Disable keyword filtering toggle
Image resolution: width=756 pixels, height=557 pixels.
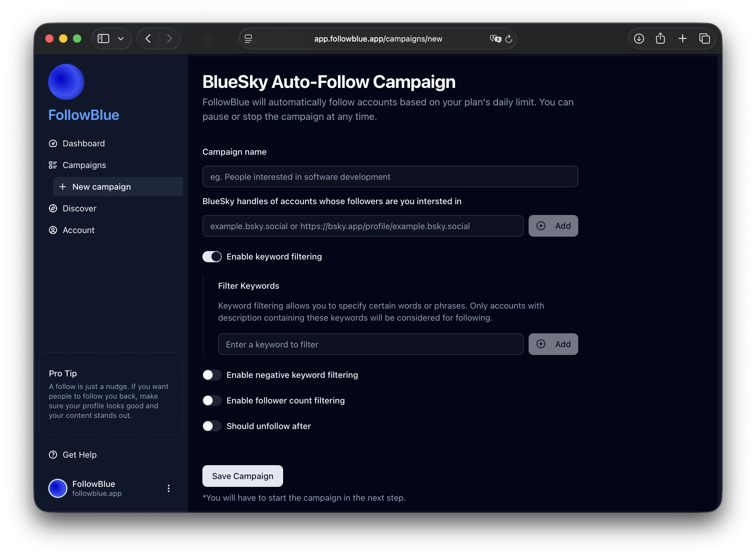[x=212, y=257]
